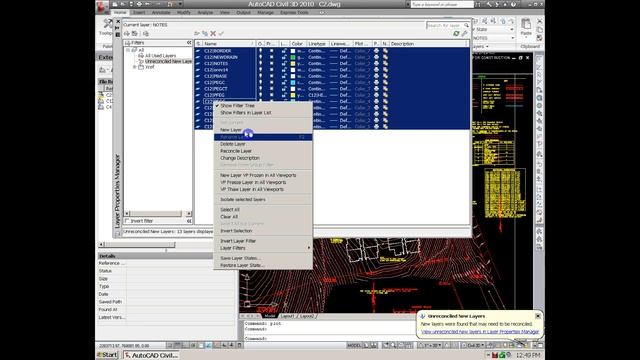Click the search magnifier in layer search

[x=466, y=25]
